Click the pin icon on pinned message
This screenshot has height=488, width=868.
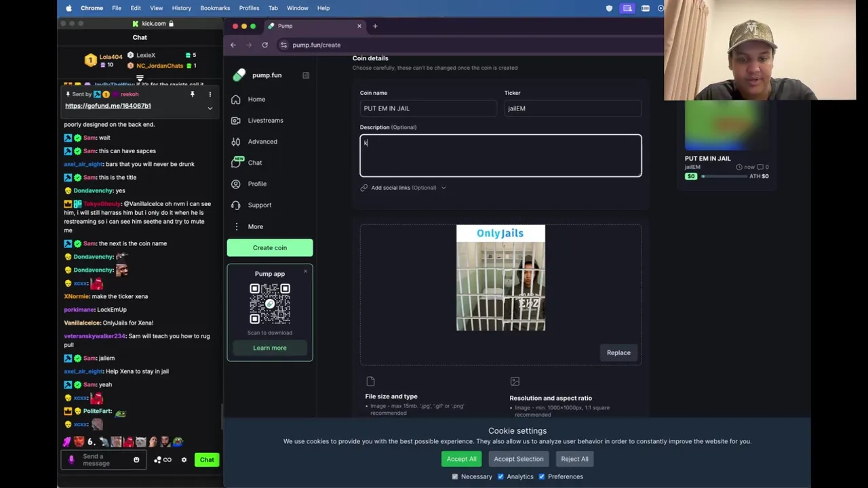click(193, 94)
